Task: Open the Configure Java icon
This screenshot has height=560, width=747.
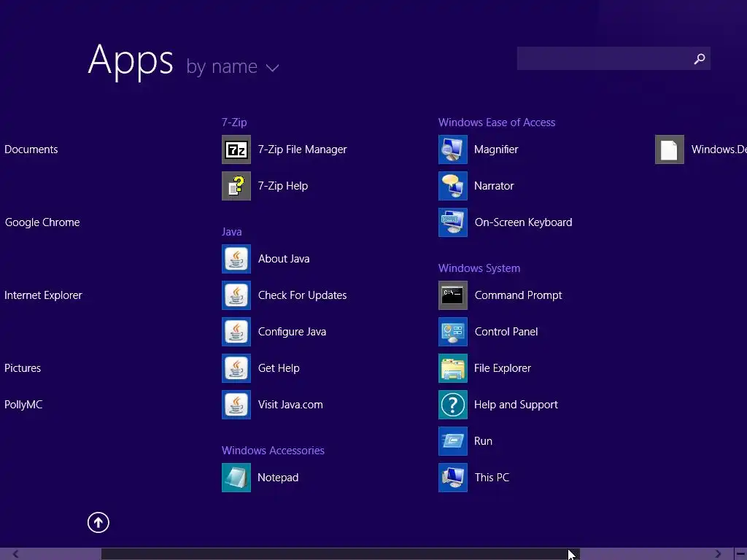Action: point(236,332)
